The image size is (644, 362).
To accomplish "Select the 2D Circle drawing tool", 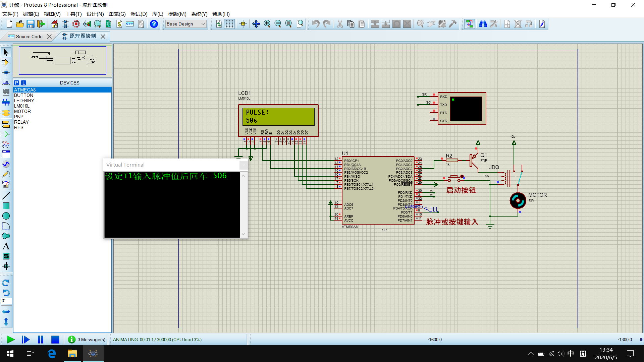I will (6, 216).
